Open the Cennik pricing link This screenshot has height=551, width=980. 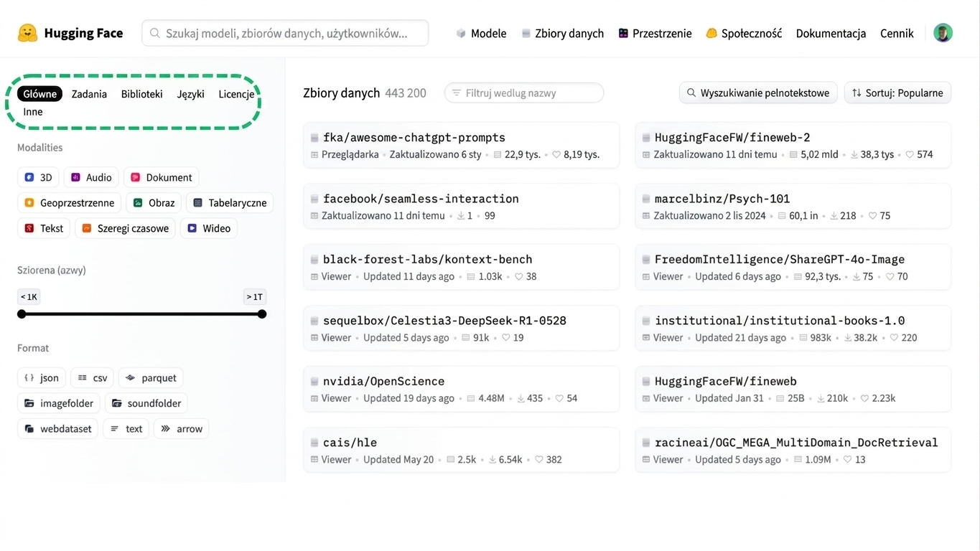click(897, 34)
